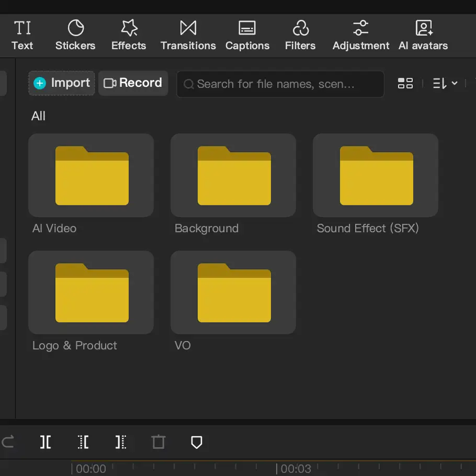
Task: Click the Delete Right split icon
Action: tap(120, 442)
